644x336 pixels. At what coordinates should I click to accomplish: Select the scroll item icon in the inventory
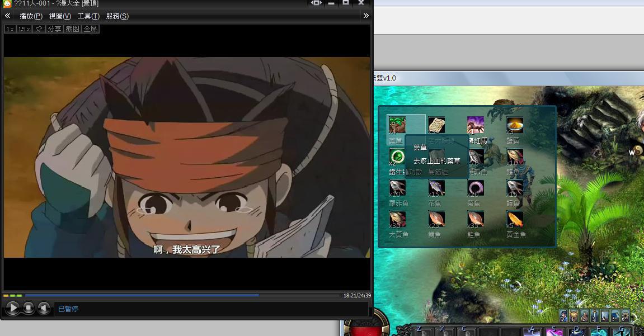(x=436, y=125)
